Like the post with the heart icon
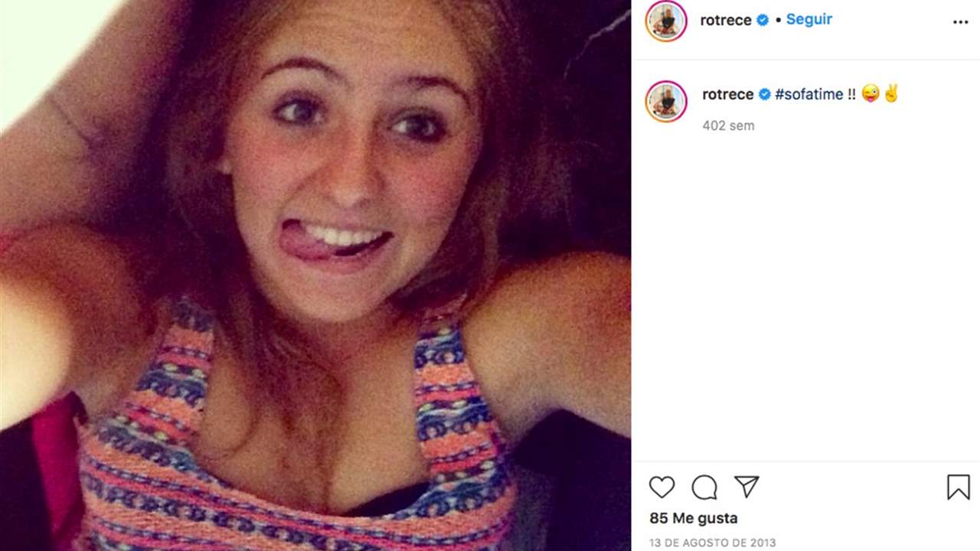 [661, 487]
